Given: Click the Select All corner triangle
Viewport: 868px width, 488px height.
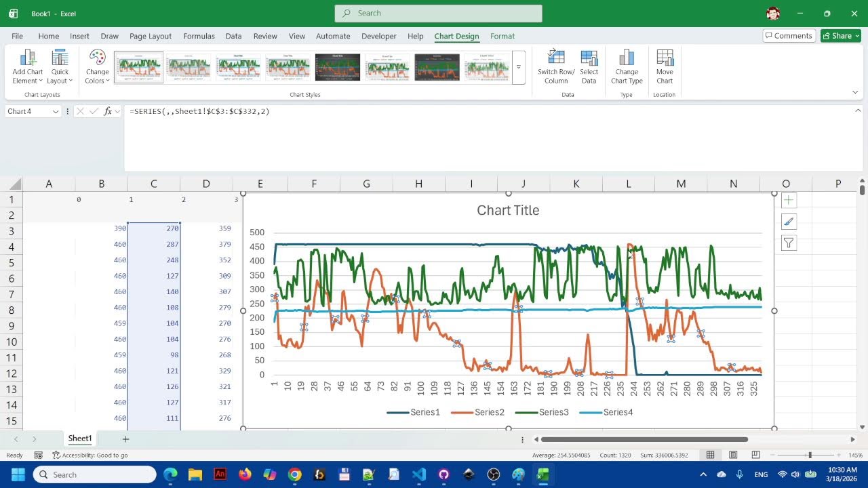Looking at the screenshot, I should tap(15, 184).
